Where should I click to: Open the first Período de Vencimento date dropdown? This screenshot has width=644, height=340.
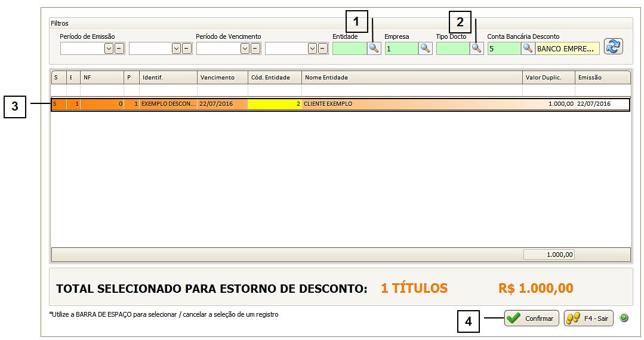(245, 49)
